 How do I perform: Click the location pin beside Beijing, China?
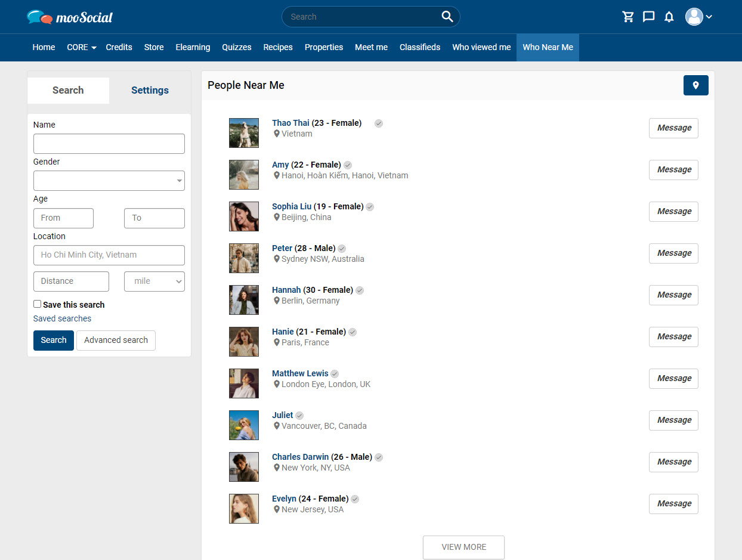coord(276,217)
